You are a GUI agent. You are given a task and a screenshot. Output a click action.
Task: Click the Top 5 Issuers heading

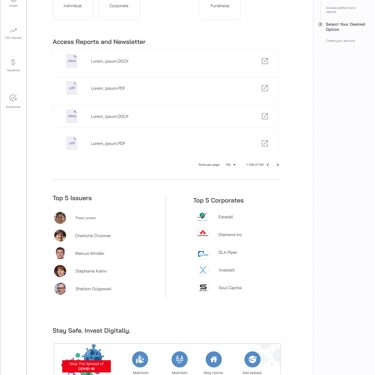coord(72,198)
